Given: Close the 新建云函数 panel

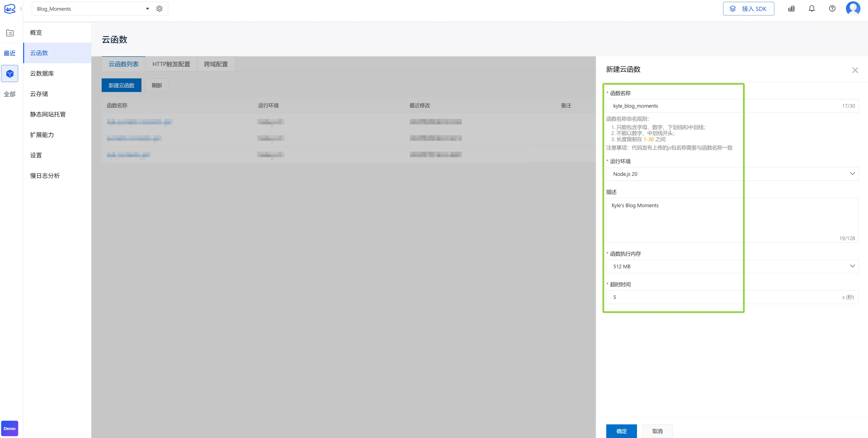Looking at the screenshot, I should pyautogui.click(x=855, y=70).
